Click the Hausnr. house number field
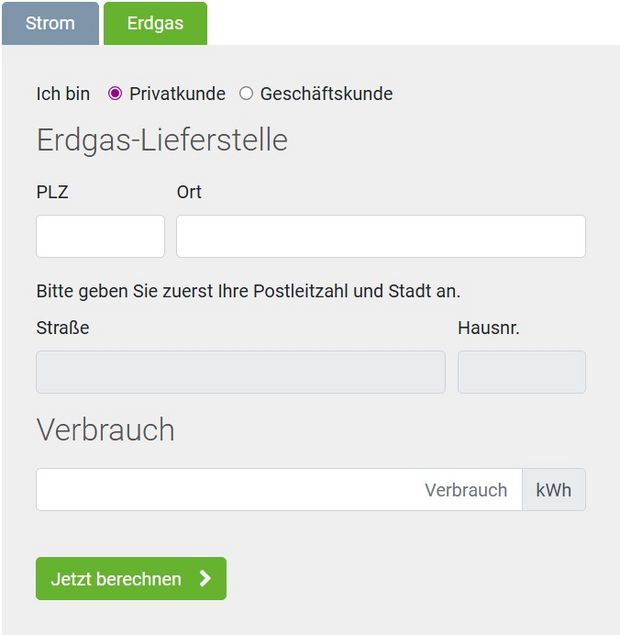The image size is (620, 635). pos(521,372)
